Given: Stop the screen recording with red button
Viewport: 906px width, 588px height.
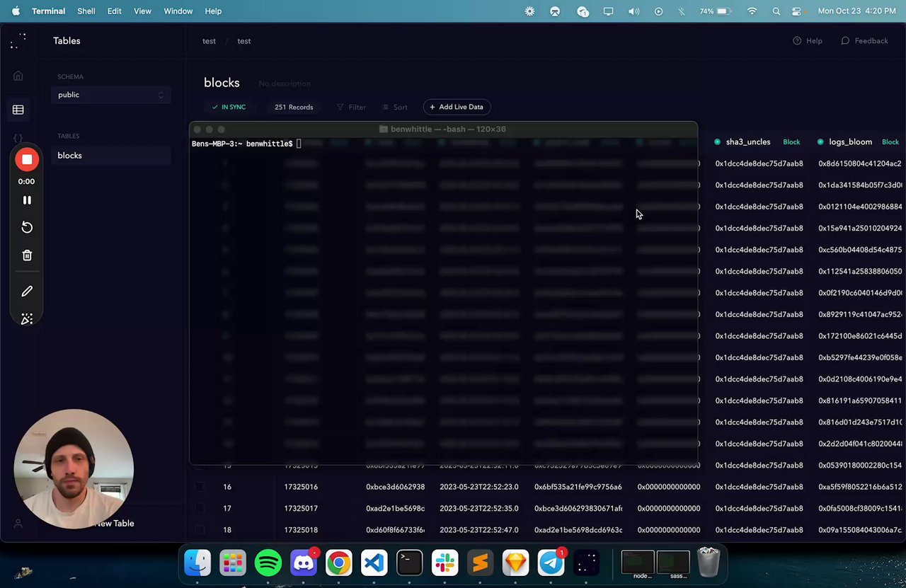Looking at the screenshot, I should 27,160.
